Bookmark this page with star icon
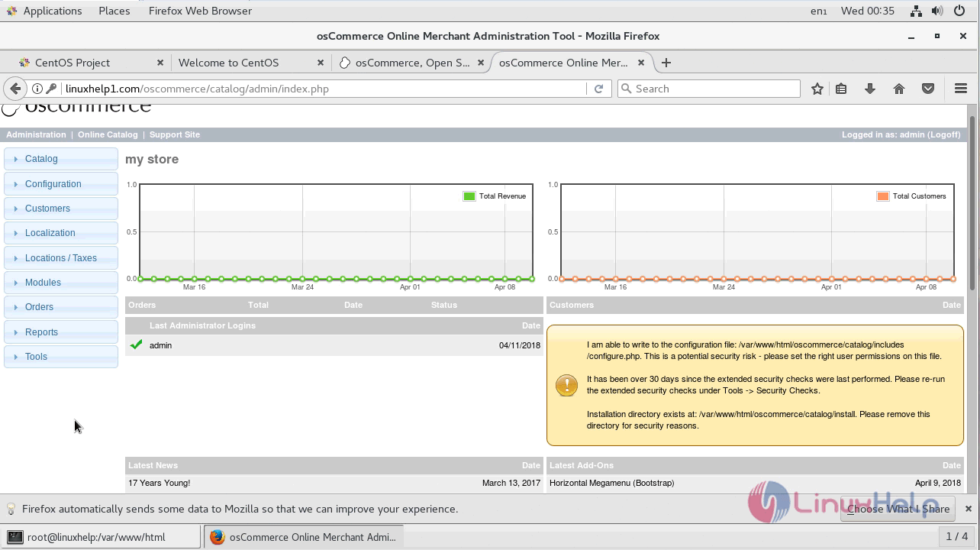 (817, 89)
